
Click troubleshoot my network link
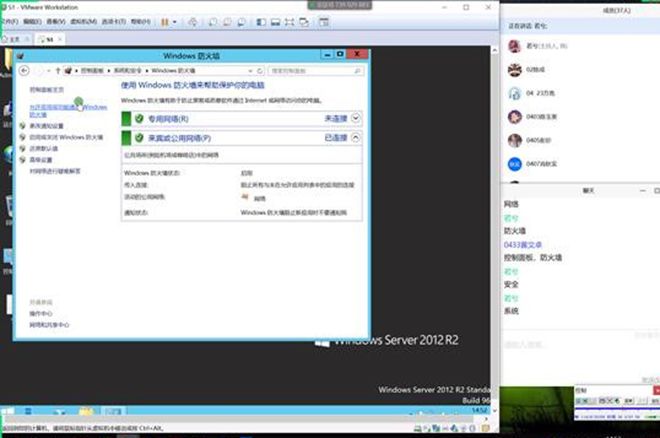pos(55,171)
